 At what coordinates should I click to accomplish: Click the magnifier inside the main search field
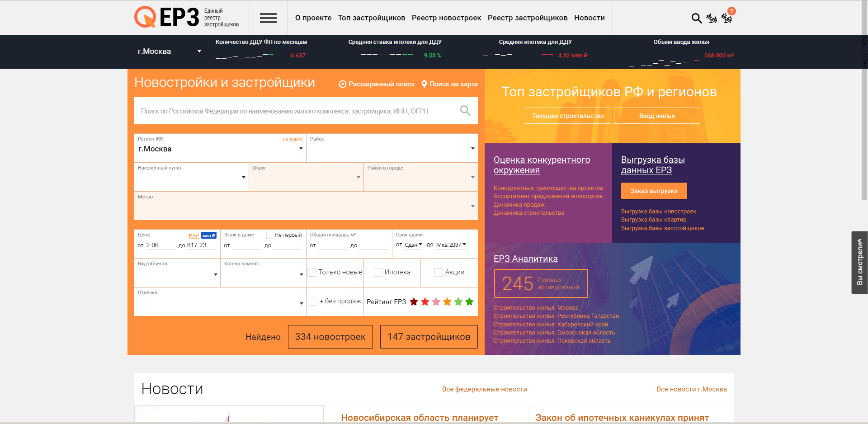pyautogui.click(x=465, y=110)
